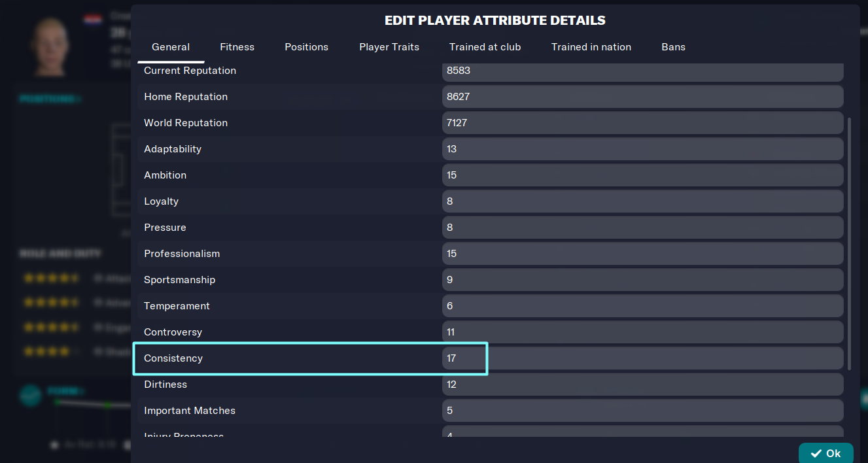Click the vertical scrollbar of attribute list
Image resolution: width=868 pixels, height=463 pixels.
(x=850, y=244)
